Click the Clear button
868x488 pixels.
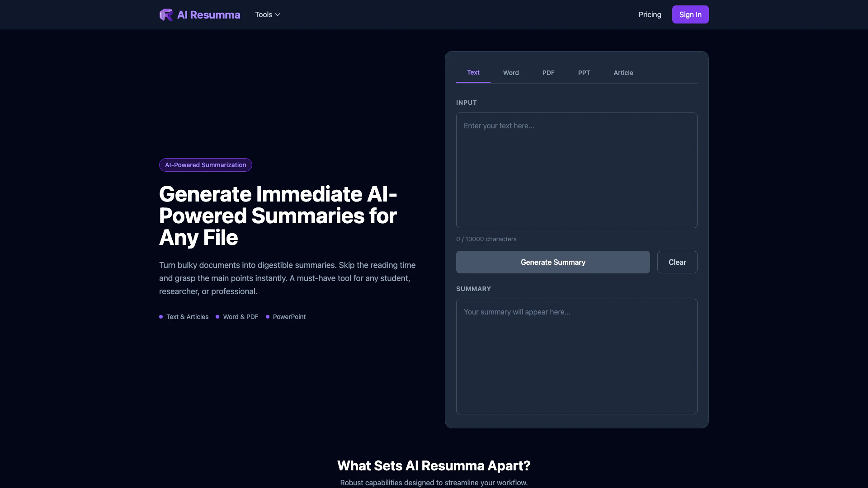[x=677, y=262]
